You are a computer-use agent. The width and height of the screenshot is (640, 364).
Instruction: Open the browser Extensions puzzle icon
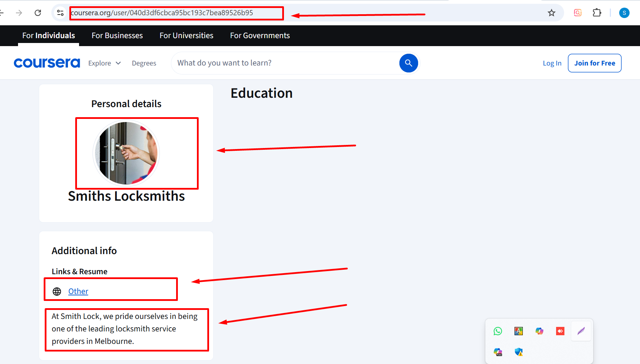[x=597, y=13]
